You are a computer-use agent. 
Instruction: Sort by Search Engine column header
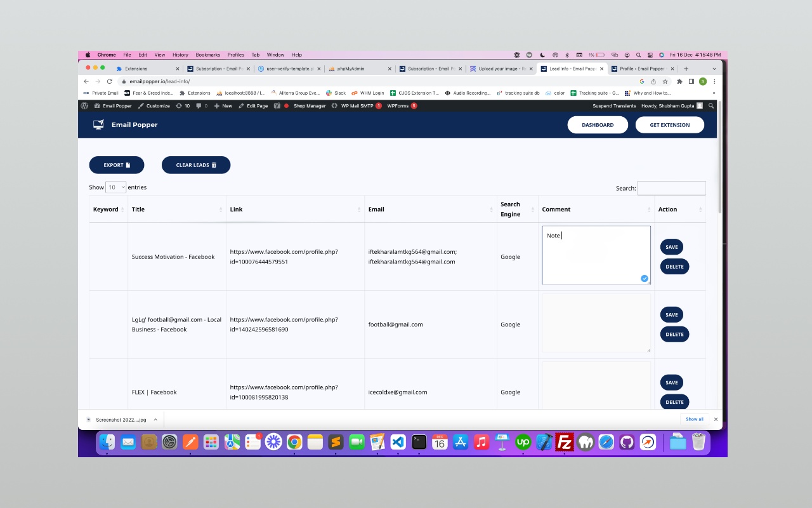tap(517, 210)
